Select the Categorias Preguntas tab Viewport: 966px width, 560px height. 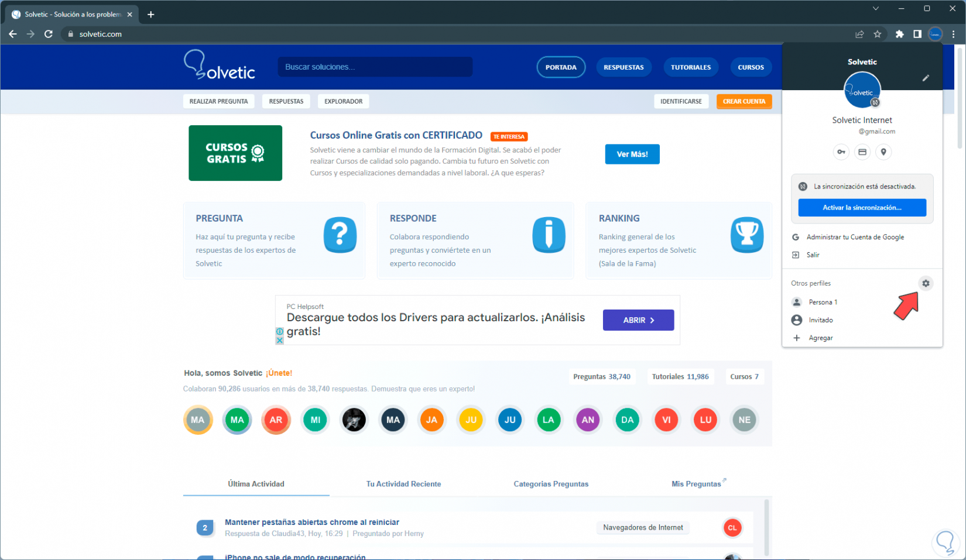tap(551, 484)
